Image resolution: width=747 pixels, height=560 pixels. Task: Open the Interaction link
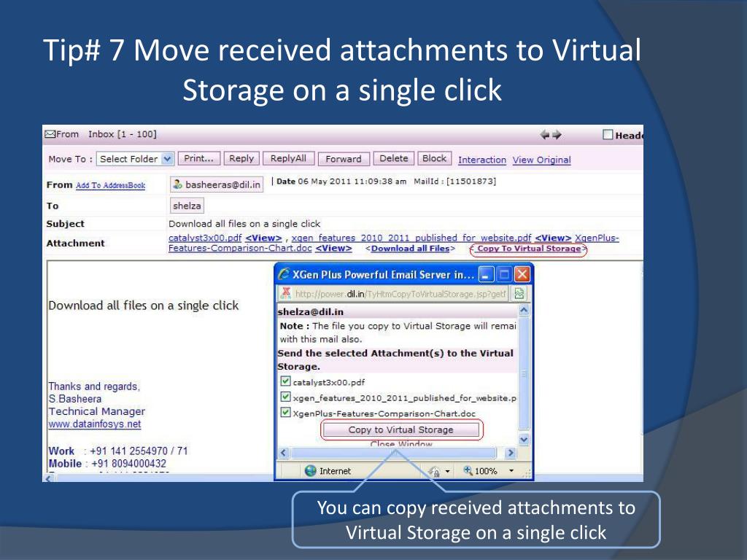click(482, 160)
